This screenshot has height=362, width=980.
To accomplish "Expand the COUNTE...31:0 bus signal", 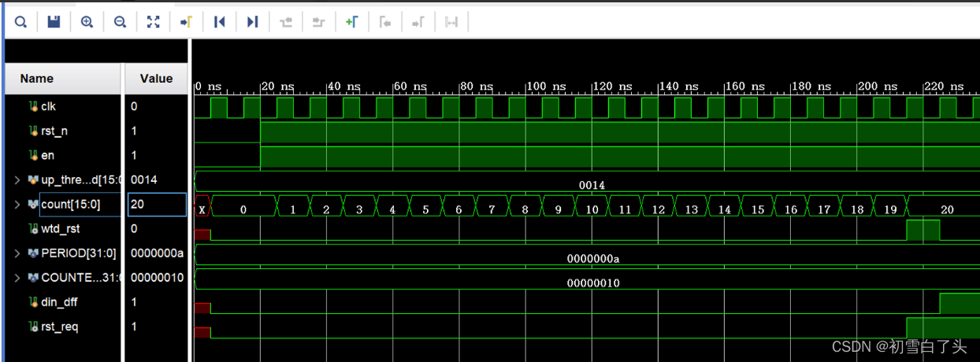I will 17,278.
